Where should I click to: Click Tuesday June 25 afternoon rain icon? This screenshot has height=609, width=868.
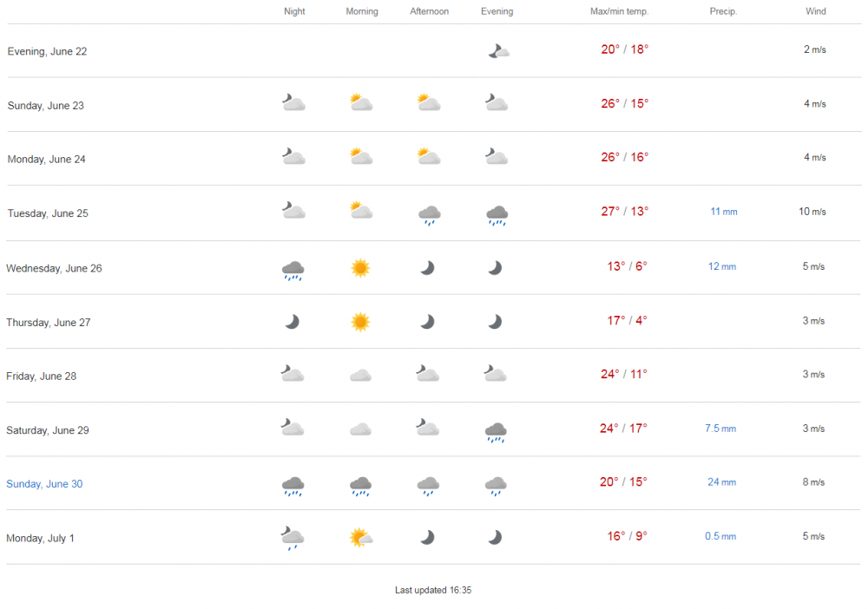pyautogui.click(x=429, y=214)
